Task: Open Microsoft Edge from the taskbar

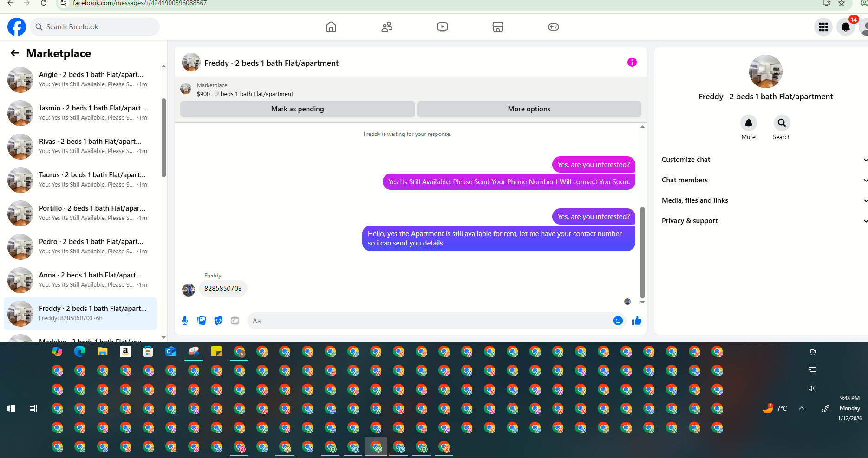Action: click(x=80, y=352)
